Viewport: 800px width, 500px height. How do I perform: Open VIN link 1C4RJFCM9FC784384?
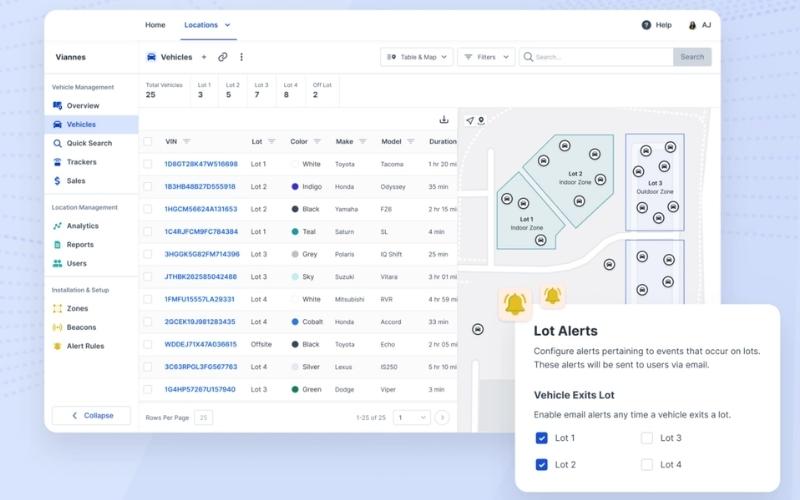(x=201, y=232)
